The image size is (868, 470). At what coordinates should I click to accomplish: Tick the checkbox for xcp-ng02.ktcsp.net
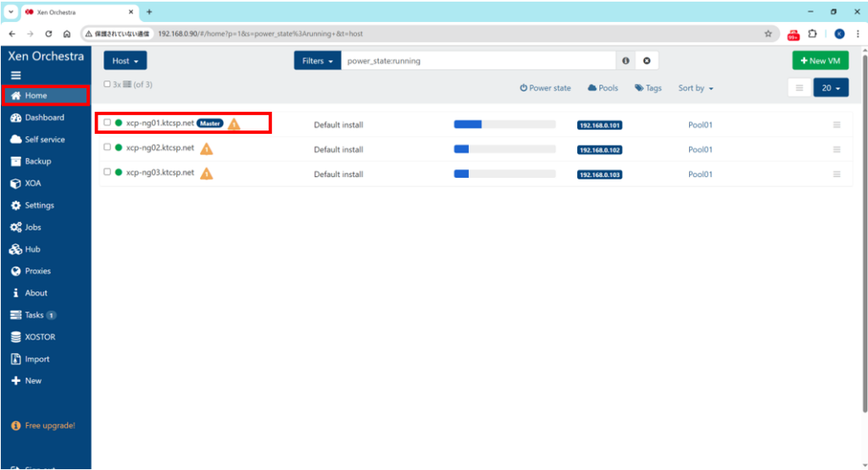[108, 147]
